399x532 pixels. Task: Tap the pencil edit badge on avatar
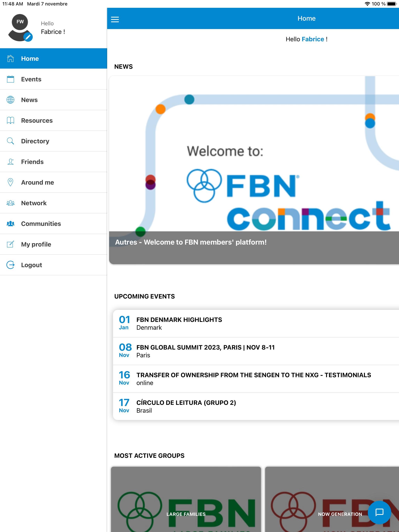[28, 37]
